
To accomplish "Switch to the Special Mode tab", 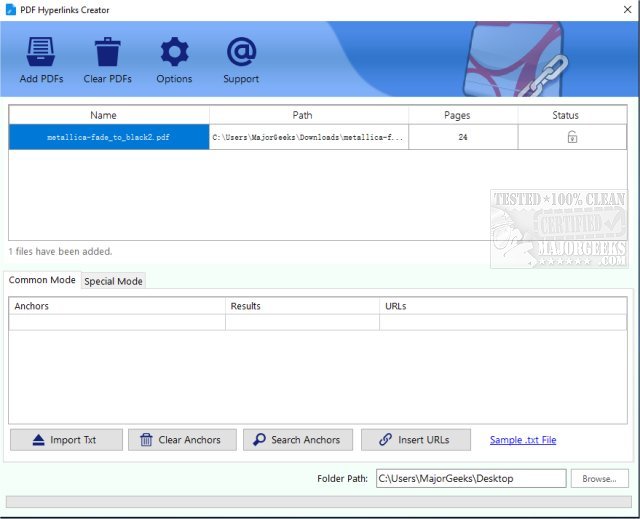I will [113, 281].
